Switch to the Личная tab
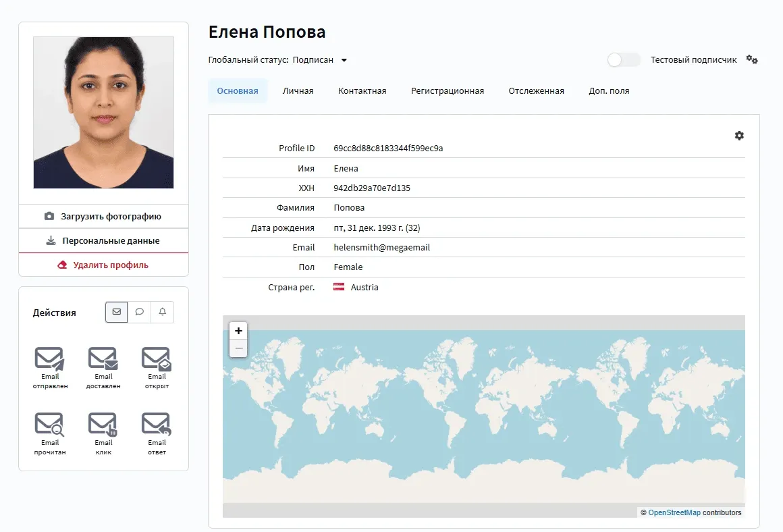This screenshot has height=532, width=783. (298, 91)
